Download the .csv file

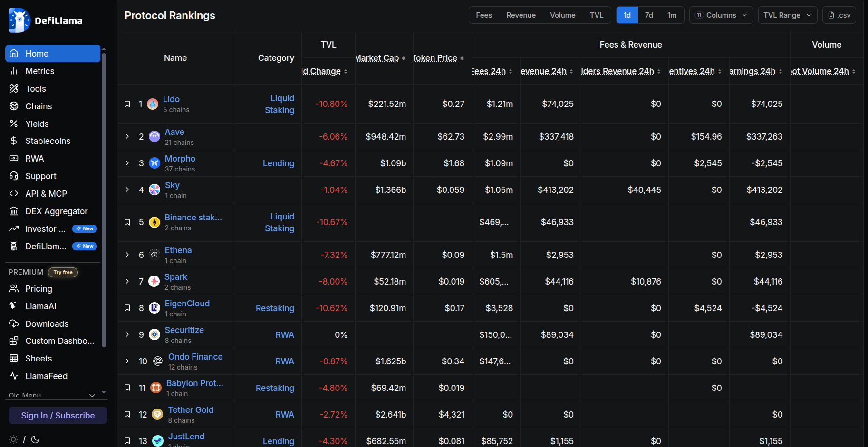pyautogui.click(x=839, y=15)
